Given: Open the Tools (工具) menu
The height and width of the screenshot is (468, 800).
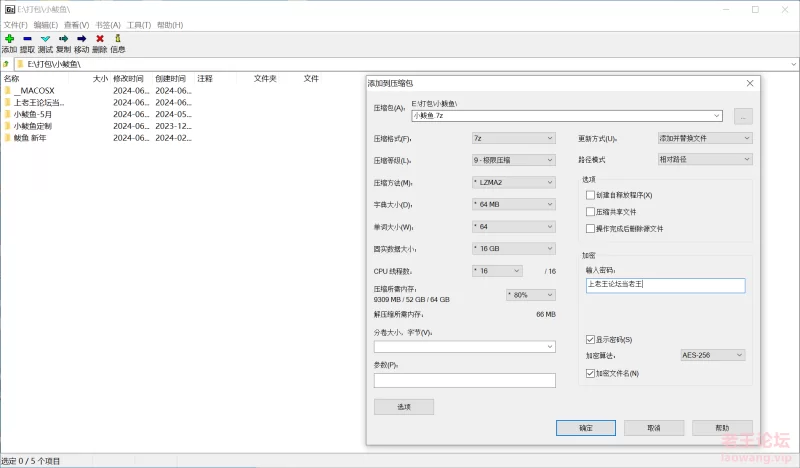Looking at the screenshot, I should click(139, 24).
